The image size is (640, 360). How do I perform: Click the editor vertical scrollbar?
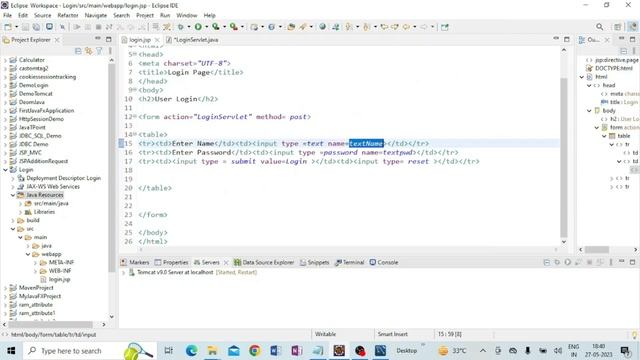564,157
